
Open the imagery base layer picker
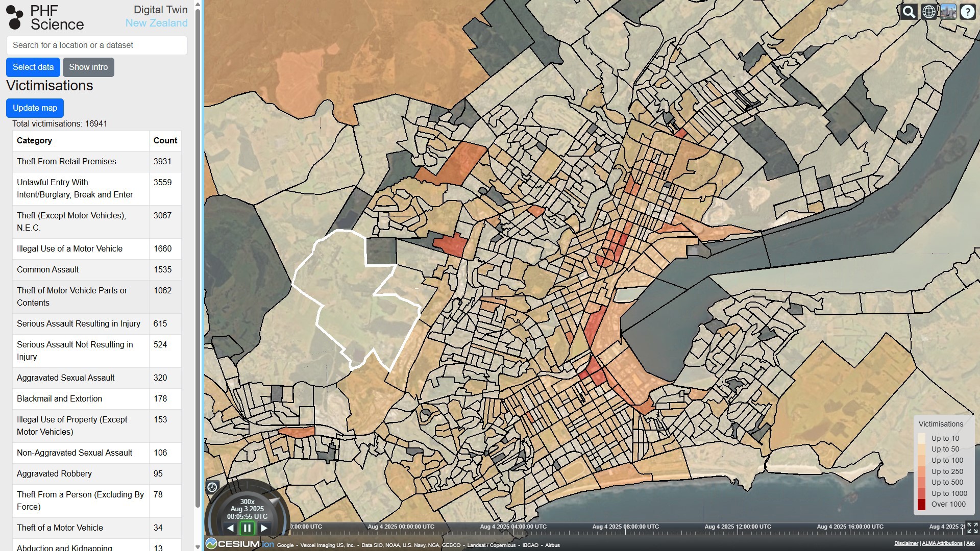(948, 12)
